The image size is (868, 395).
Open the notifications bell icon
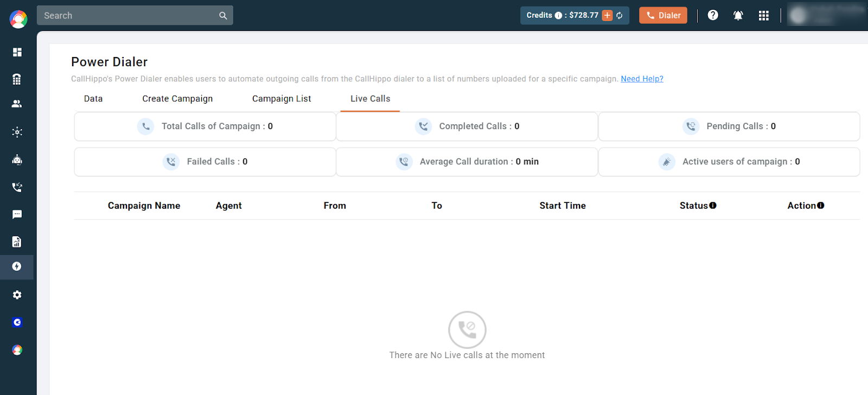(738, 15)
